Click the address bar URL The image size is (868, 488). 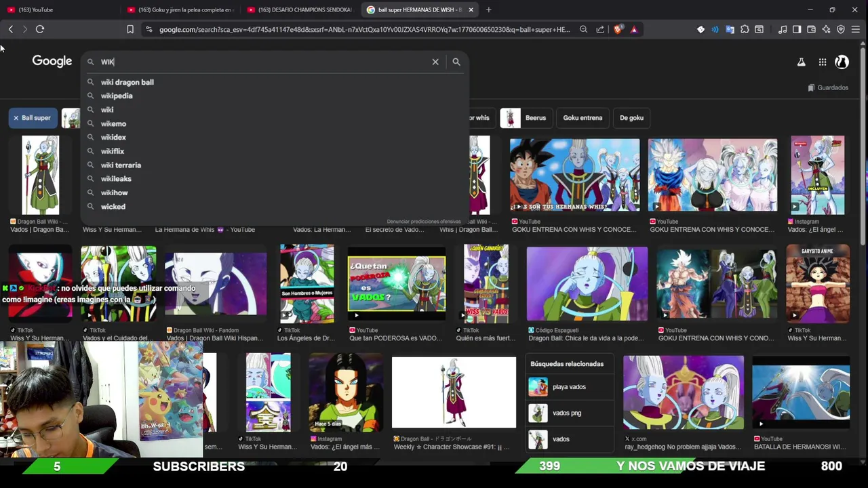[x=365, y=29]
